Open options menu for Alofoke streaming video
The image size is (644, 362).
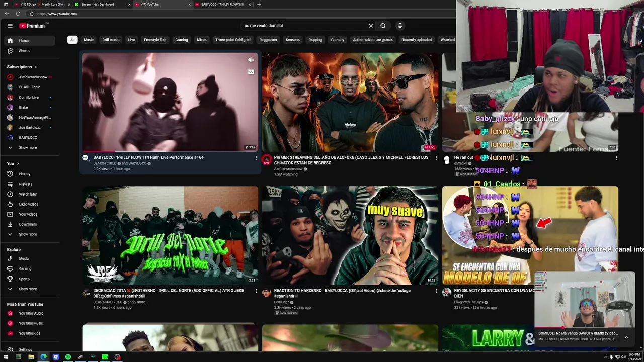point(436,158)
